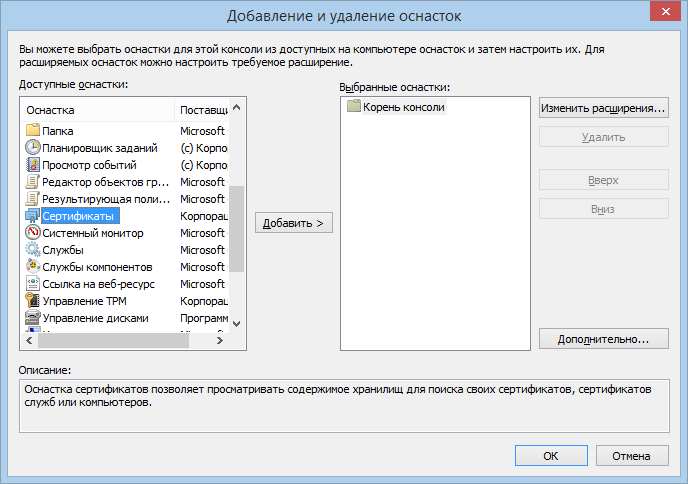Select the Редактор объектов групповой политики icon
The image size is (688, 484).
tap(32, 182)
